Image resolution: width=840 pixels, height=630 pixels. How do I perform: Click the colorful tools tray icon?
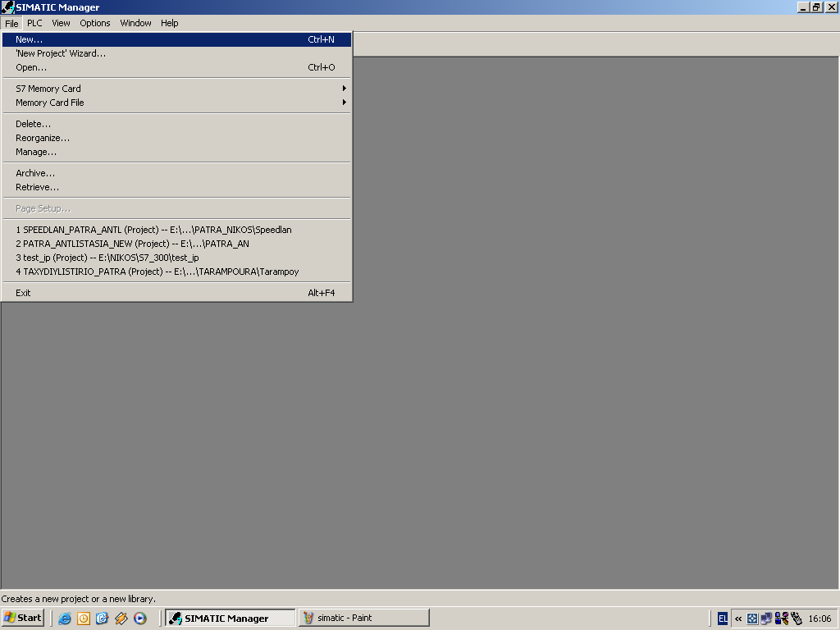[x=782, y=619]
